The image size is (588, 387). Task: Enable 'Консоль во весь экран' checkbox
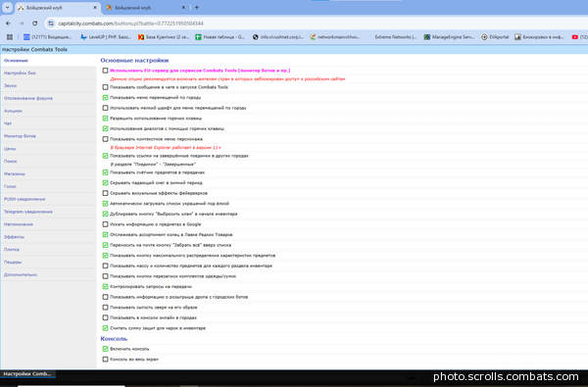(x=106, y=360)
